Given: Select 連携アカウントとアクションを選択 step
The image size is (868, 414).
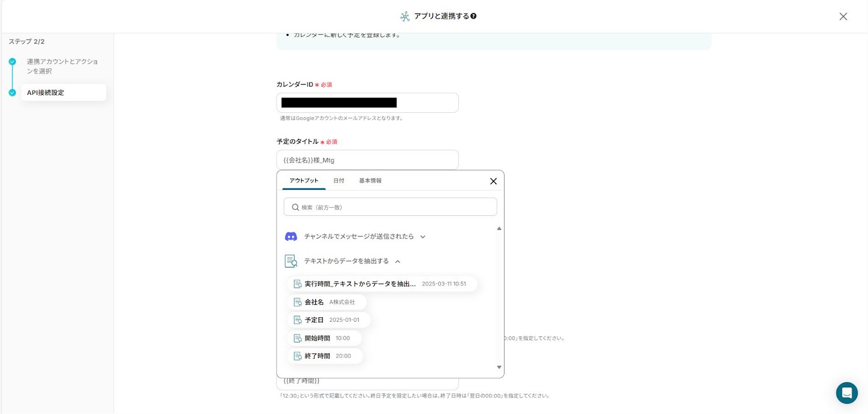Looking at the screenshot, I should pyautogui.click(x=62, y=66).
